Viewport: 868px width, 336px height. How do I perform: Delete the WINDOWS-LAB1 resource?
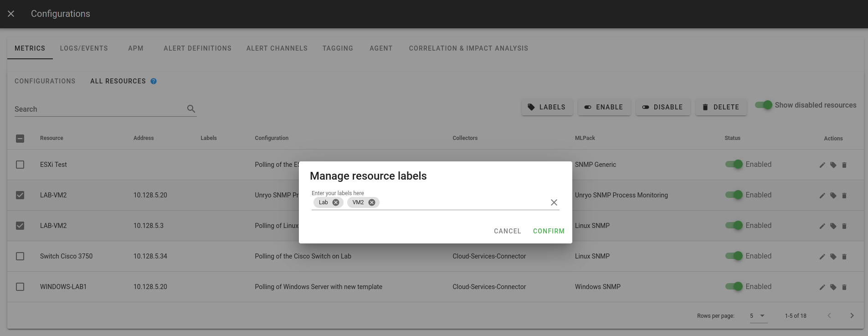[x=844, y=287]
